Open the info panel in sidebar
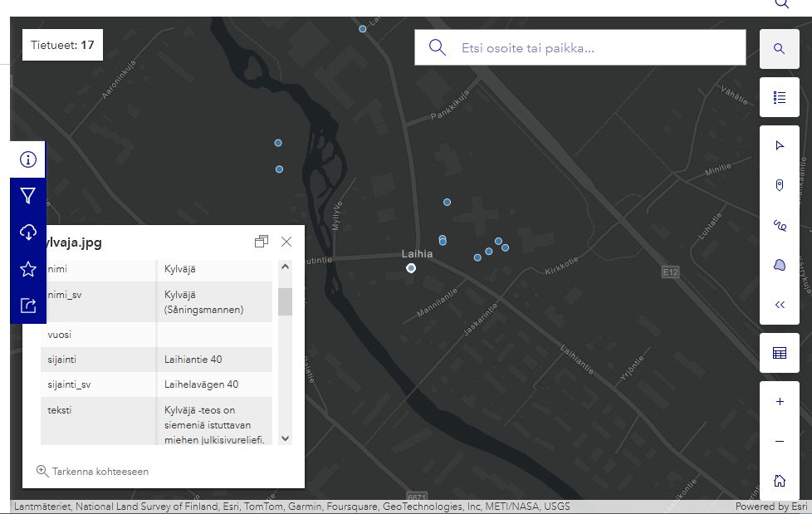Image resolution: width=812 pixels, height=514 pixels. click(x=27, y=159)
